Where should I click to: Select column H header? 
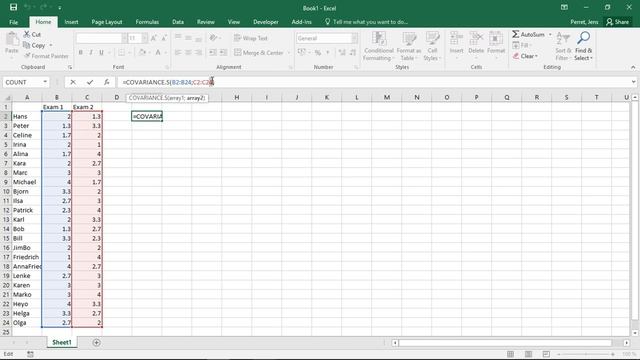[x=236, y=97]
